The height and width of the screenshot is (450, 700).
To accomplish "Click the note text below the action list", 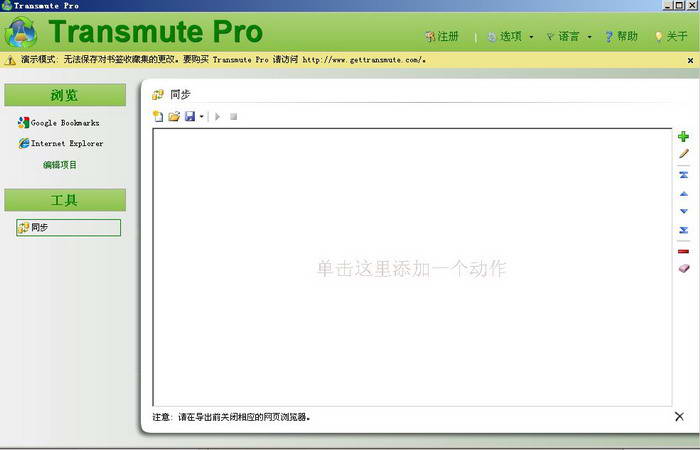I will 231,417.
